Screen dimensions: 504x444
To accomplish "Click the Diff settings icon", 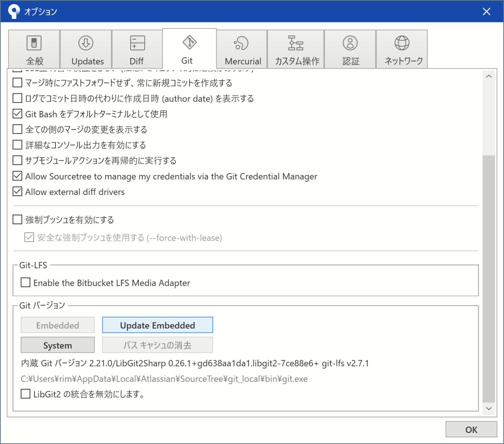I will point(136,43).
